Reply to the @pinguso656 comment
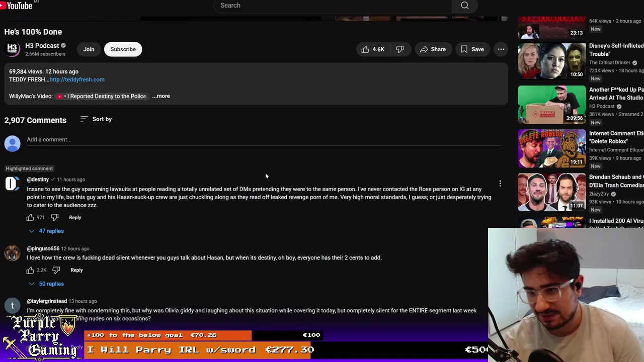The width and height of the screenshot is (644, 362). tap(76, 270)
